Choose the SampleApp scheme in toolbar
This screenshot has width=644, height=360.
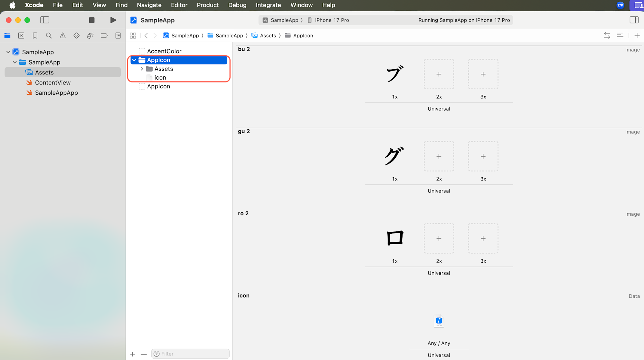[280, 20]
